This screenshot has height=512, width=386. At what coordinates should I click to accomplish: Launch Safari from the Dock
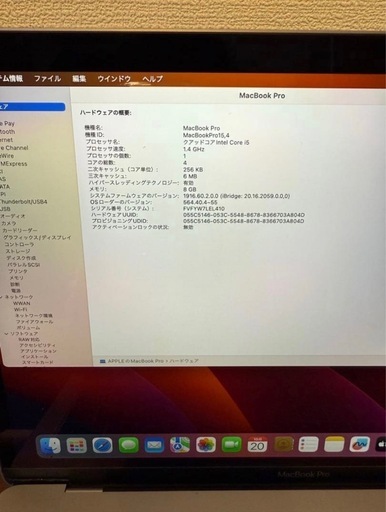(x=102, y=445)
